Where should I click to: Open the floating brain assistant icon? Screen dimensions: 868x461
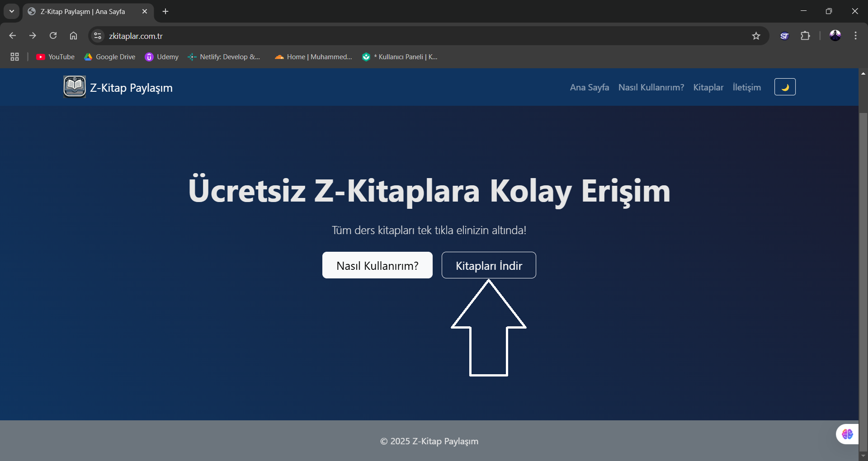coord(847,434)
